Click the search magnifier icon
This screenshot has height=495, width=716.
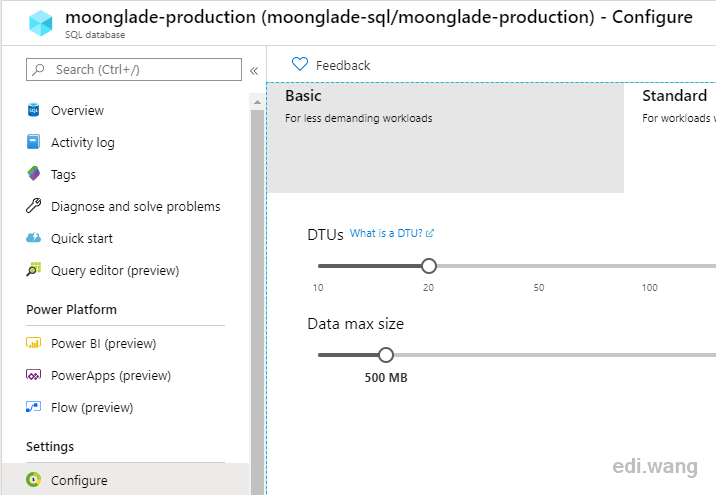[x=39, y=69]
